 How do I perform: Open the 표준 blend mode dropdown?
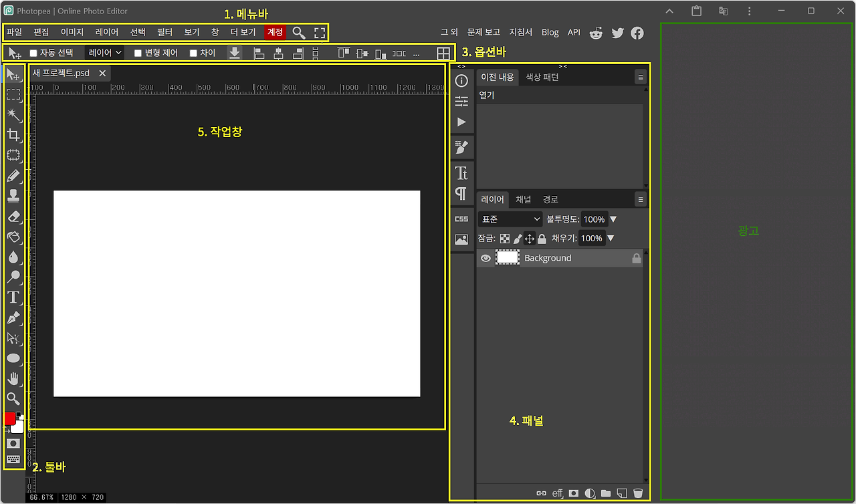click(510, 219)
